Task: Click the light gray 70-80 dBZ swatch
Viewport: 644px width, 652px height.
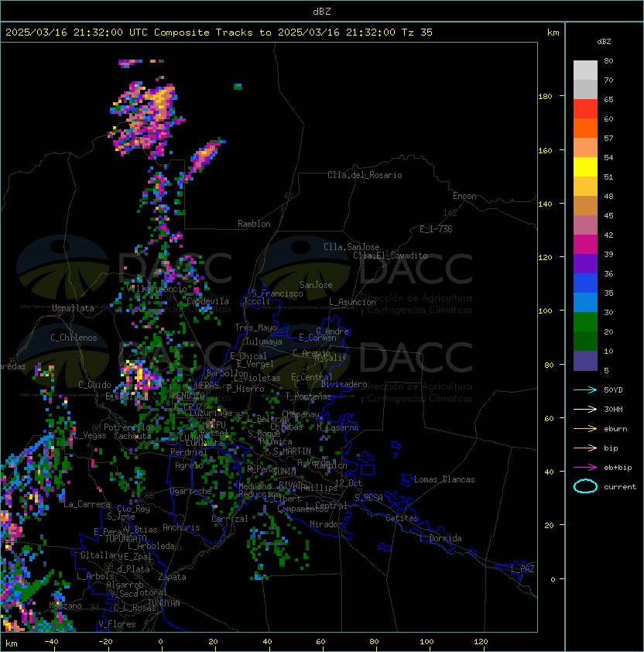Action: click(x=585, y=70)
